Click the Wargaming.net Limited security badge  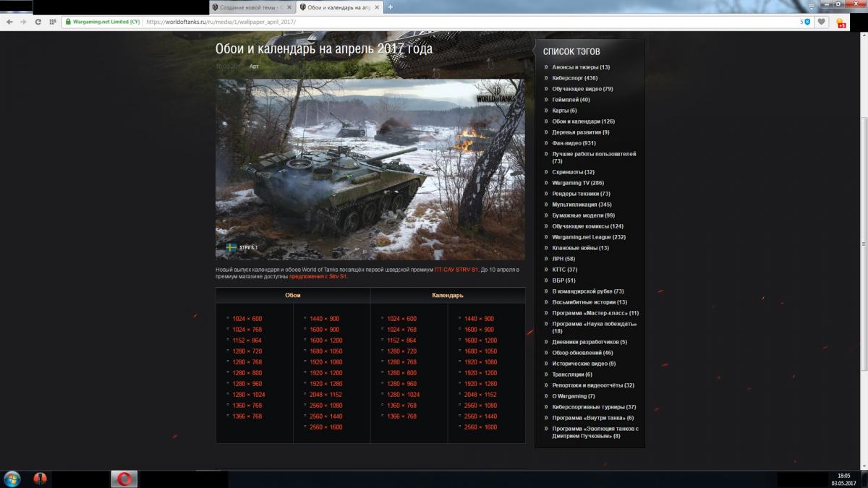(102, 22)
